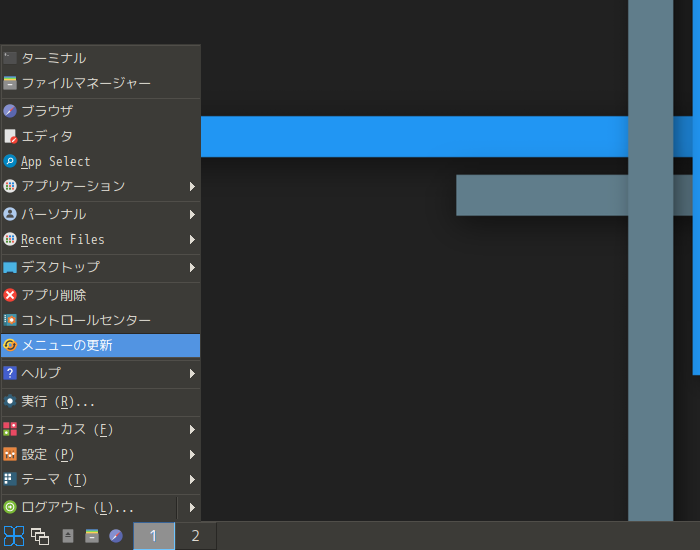The width and height of the screenshot is (700, 550).
Task: Click orange icon beside 設定 (P)
Action: (10, 454)
